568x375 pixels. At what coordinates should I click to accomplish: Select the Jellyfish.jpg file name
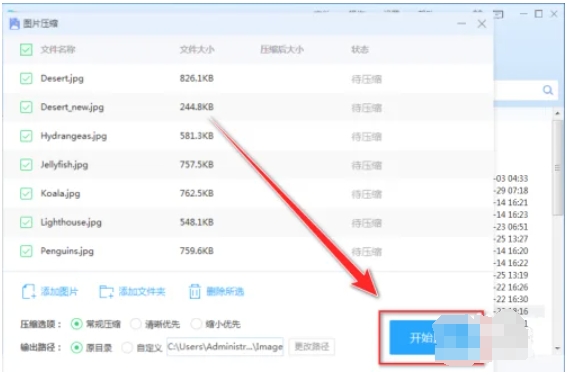[x=64, y=165]
